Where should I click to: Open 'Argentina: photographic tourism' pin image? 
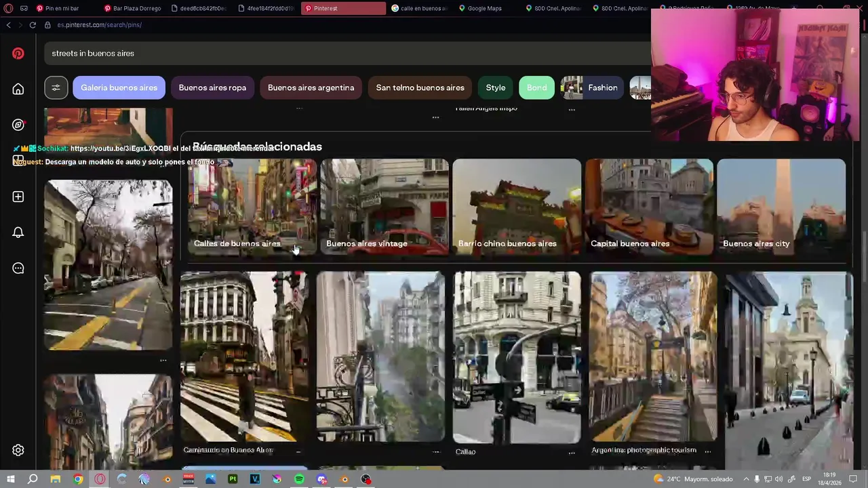pyautogui.click(x=653, y=357)
